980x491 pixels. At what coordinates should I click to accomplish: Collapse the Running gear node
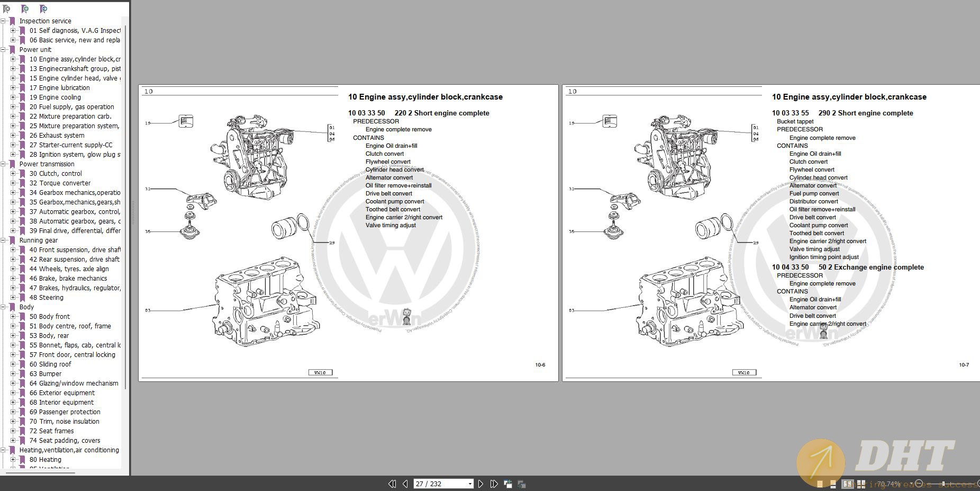3,240
